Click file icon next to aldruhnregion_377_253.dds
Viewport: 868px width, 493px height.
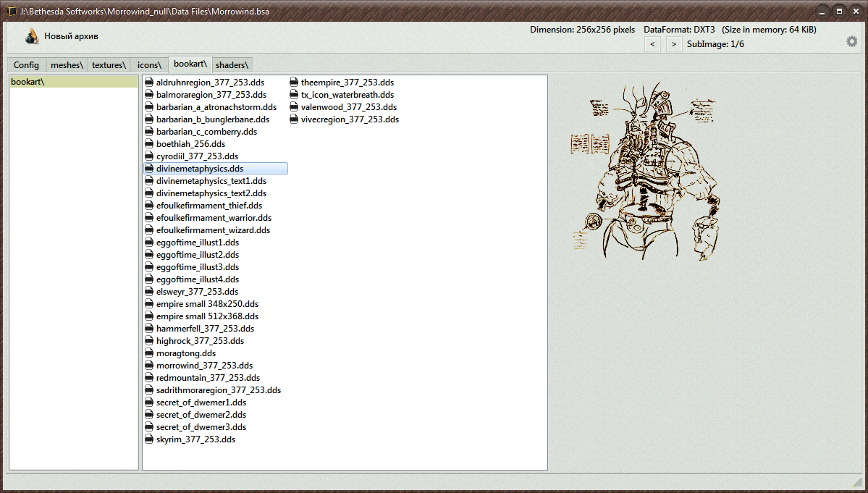(149, 83)
